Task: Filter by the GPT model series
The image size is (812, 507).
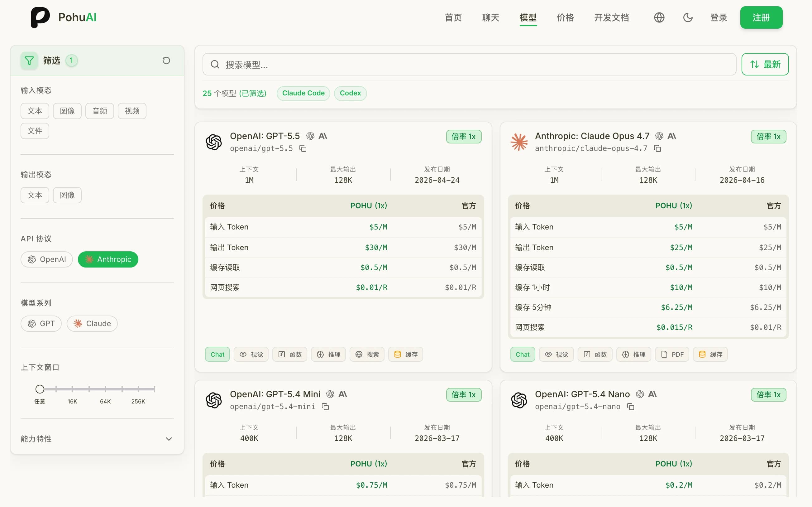Action: (41, 324)
